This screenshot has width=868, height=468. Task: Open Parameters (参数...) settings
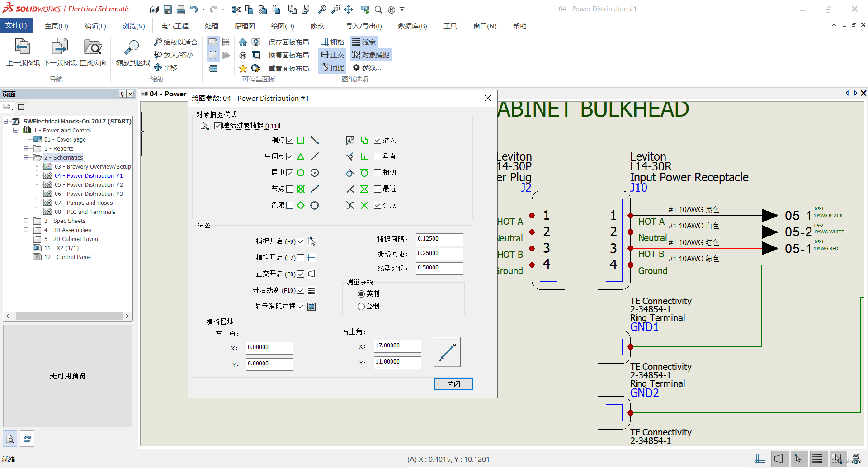[367, 67]
